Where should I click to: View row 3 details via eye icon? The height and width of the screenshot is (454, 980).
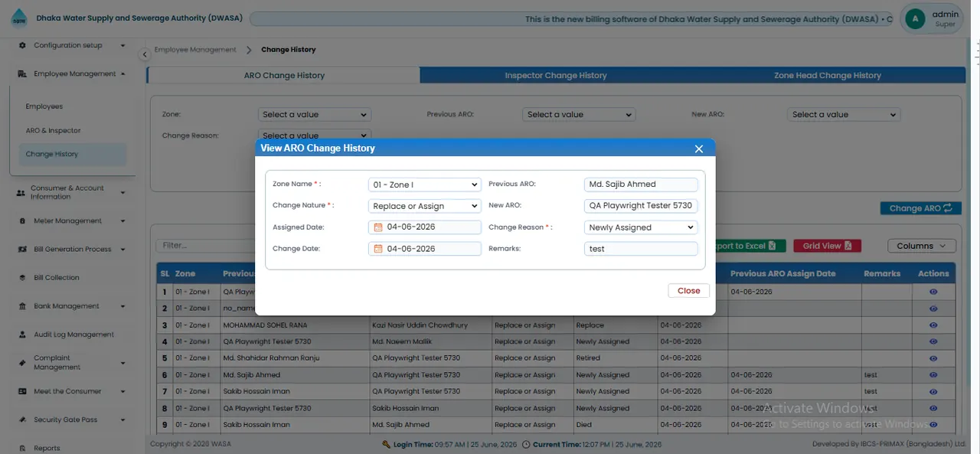tap(933, 325)
